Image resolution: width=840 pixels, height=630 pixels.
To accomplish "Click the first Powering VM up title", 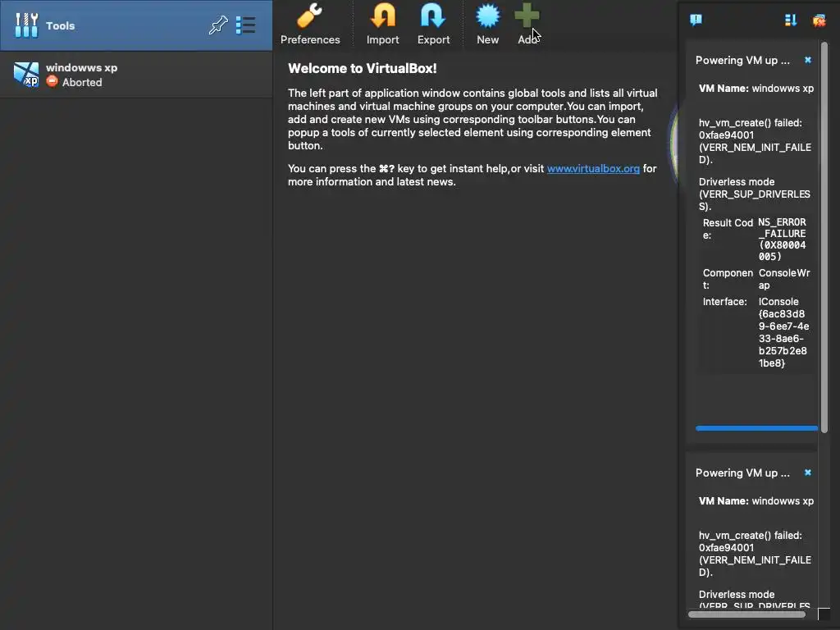I will [742, 60].
